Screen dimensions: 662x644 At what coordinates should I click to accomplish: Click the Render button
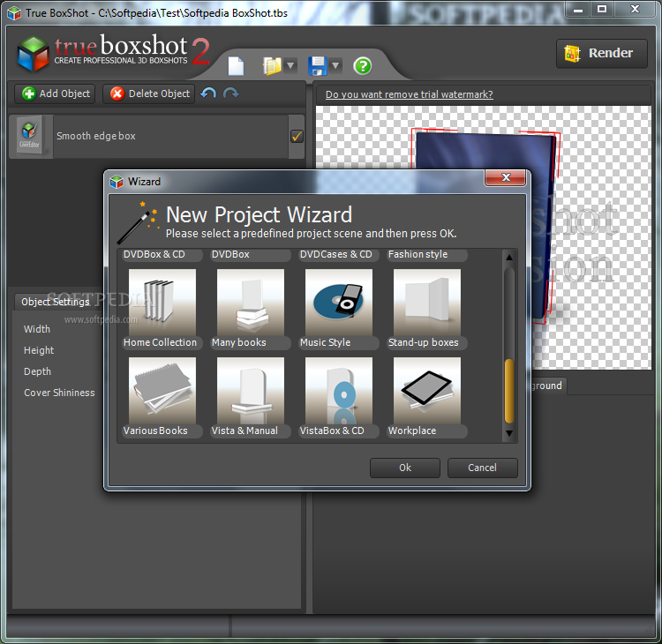pyautogui.click(x=602, y=54)
